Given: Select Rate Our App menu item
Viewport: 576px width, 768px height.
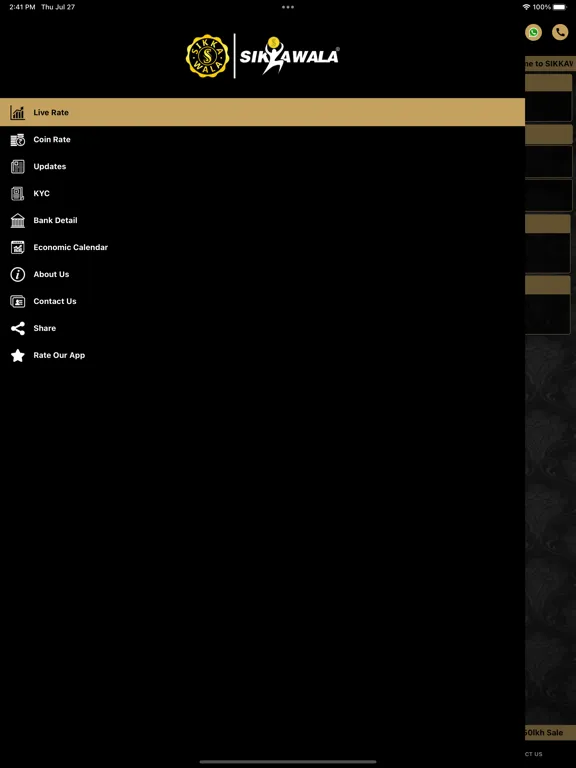Looking at the screenshot, I should point(263,355).
